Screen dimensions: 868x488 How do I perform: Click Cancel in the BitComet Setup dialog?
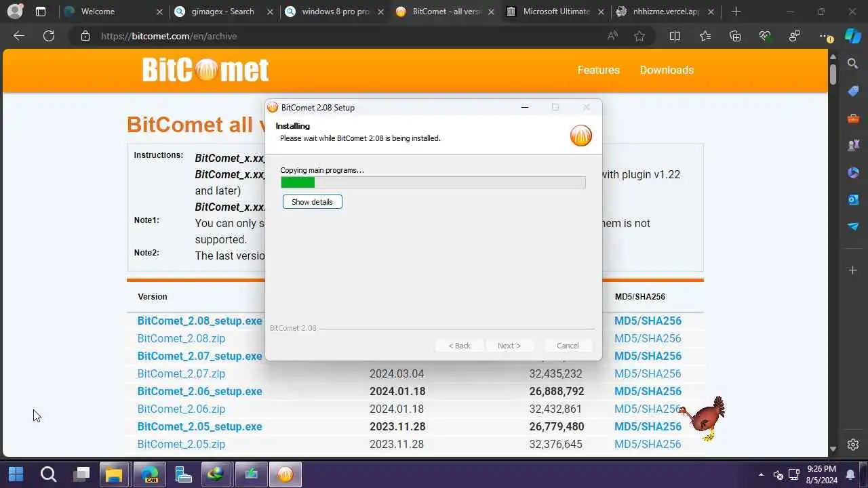(568, 346)
